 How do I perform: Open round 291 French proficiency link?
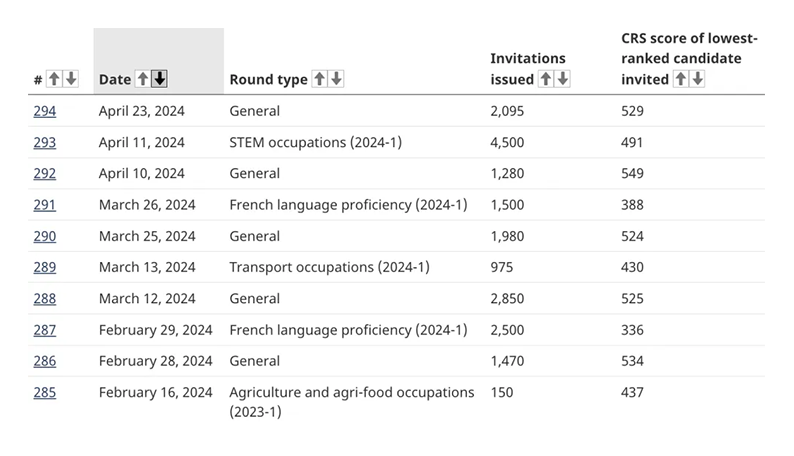point(44,205)
